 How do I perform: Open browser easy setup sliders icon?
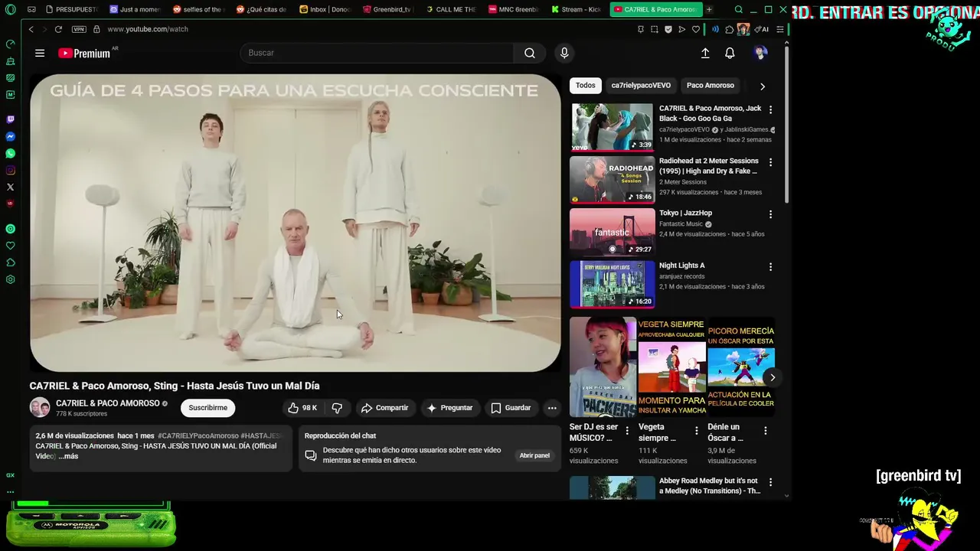coord(780,29)
